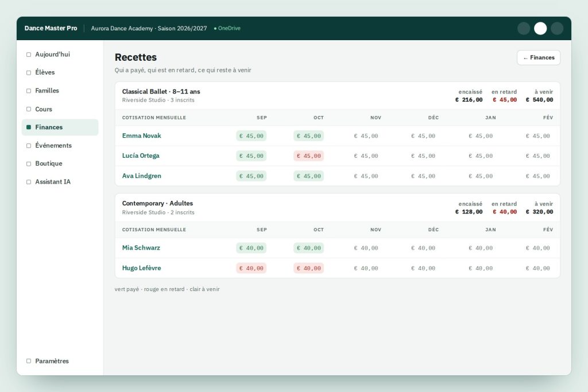The image size is (588, 392).
Task: Click Lucía Ortega's DÉC € 45,00 cell
Action: (423, 156)
